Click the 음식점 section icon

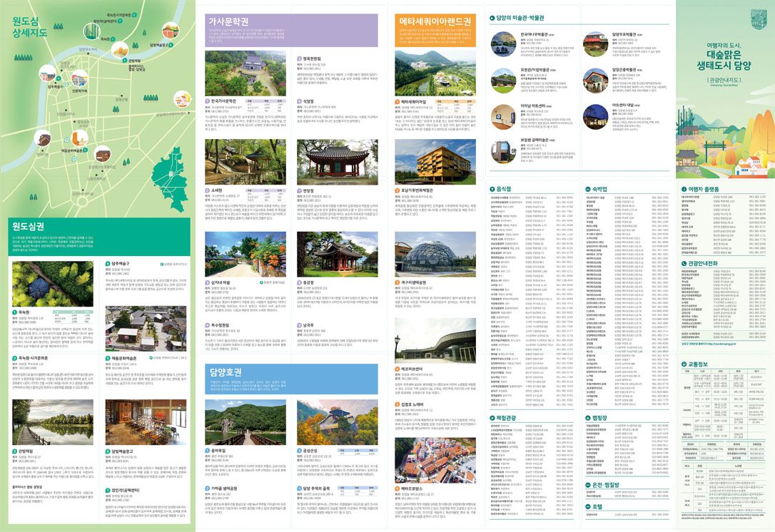[491, 189]
